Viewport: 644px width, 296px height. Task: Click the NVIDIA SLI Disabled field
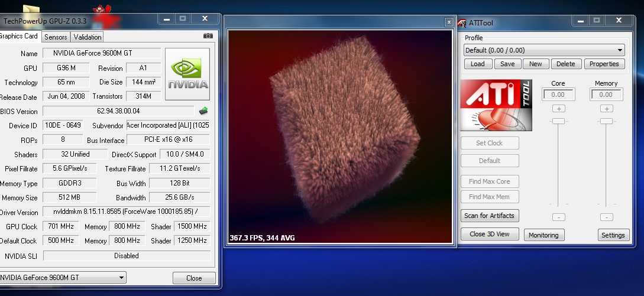pos(127,256)
